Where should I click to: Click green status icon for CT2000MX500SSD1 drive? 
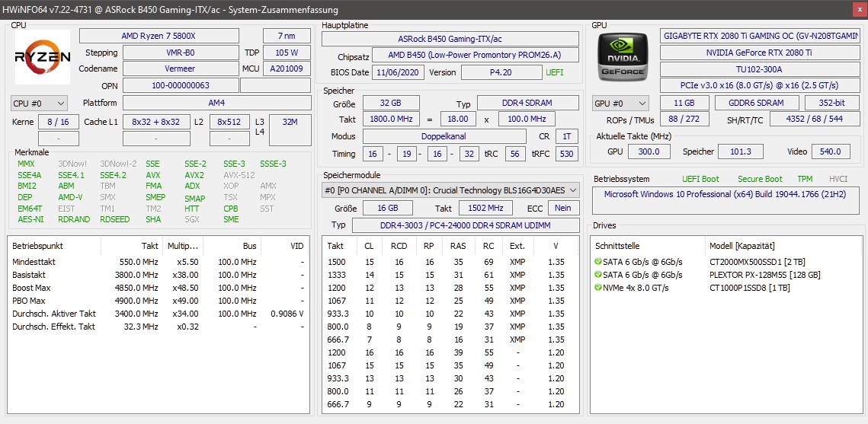pyautogui.click(x=598, y=261)
